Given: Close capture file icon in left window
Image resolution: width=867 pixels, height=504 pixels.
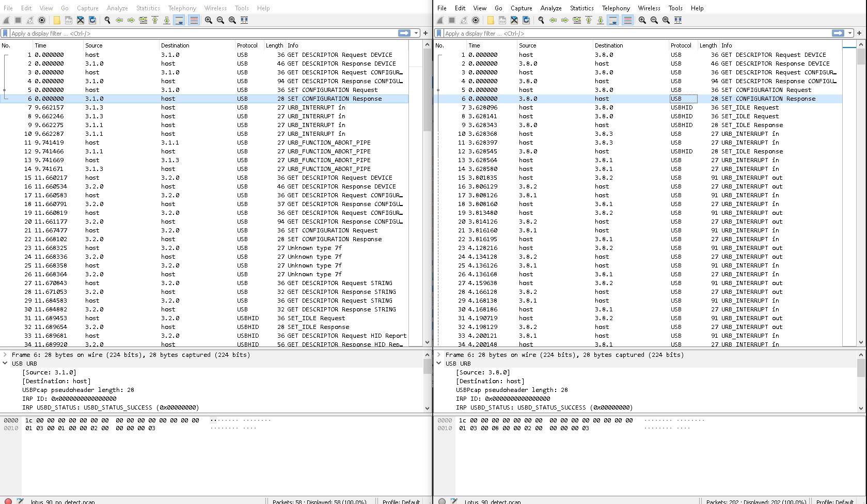Looking at the screenshot, I should [x=81, y=20].
